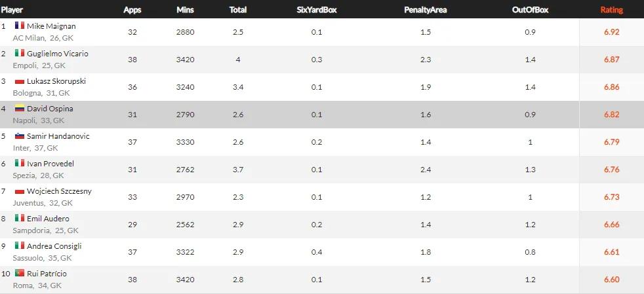This screenshot has width=644, height=294.
Task: Click the Italian flag next to Andrea Consigli
Action: tap(19, 246)
